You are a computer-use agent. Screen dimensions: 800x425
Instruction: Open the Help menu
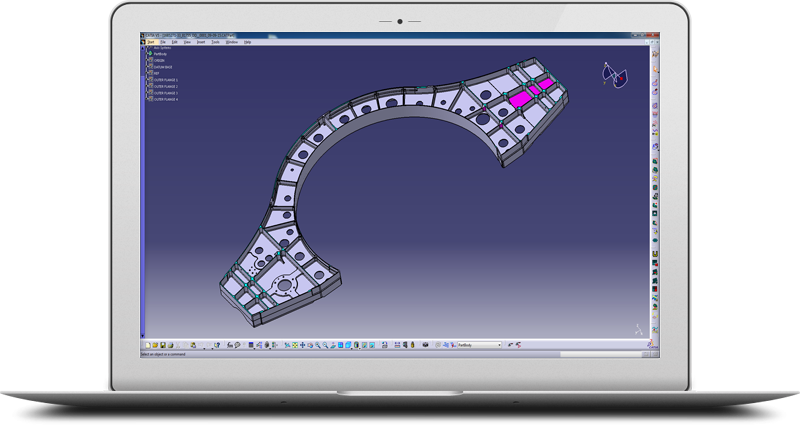pyautogui.click(x=247, y=43)
